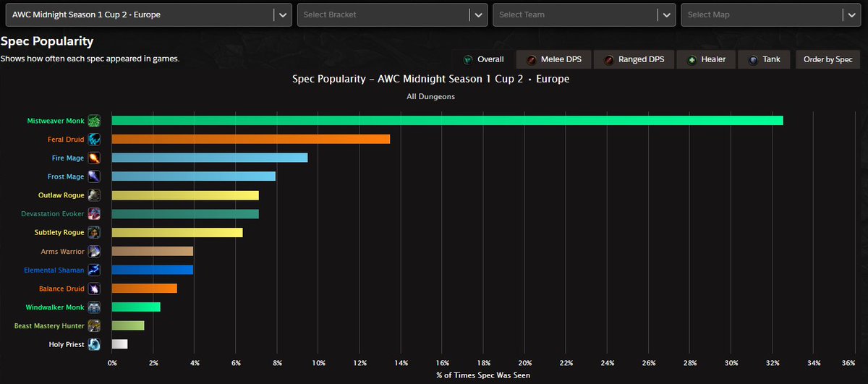868x384 pixels.
Task: Click the Beast Mastery Hunter spec icon
Action: 94,326
